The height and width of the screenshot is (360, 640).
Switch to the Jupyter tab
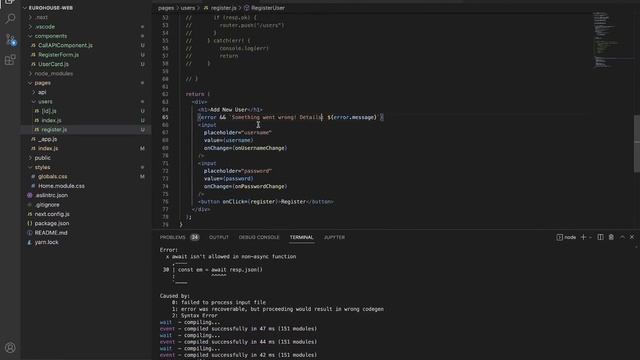[334, 237]
